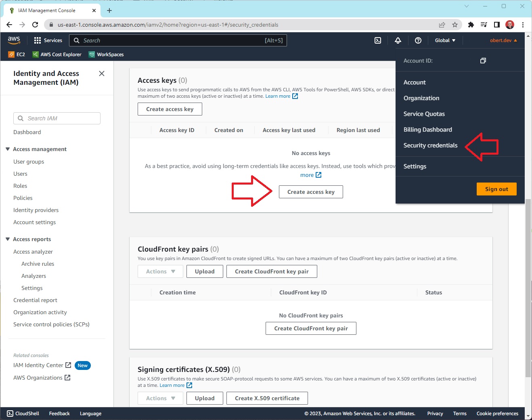The image size is (532, 420).
Task: Open the WorkSpaces shortcut
Action: click(106, 55)
